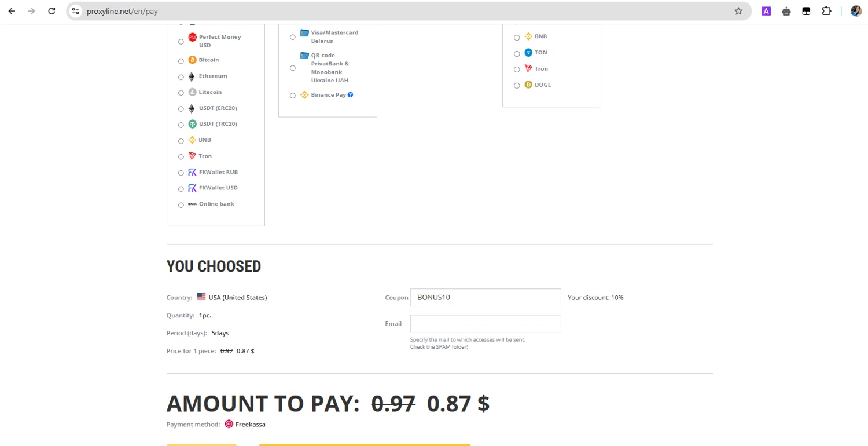Viewport: 868px width, 446px height.
Task: Select the Visa/Mastercard Belarus radio button
Action: tap(293, 37)
